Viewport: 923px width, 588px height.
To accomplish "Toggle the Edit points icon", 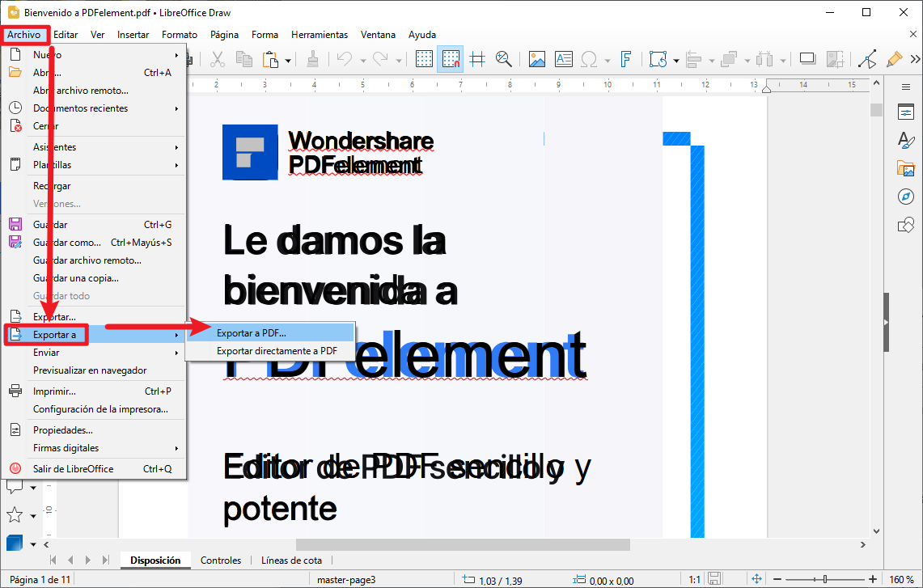I will 867,59.
